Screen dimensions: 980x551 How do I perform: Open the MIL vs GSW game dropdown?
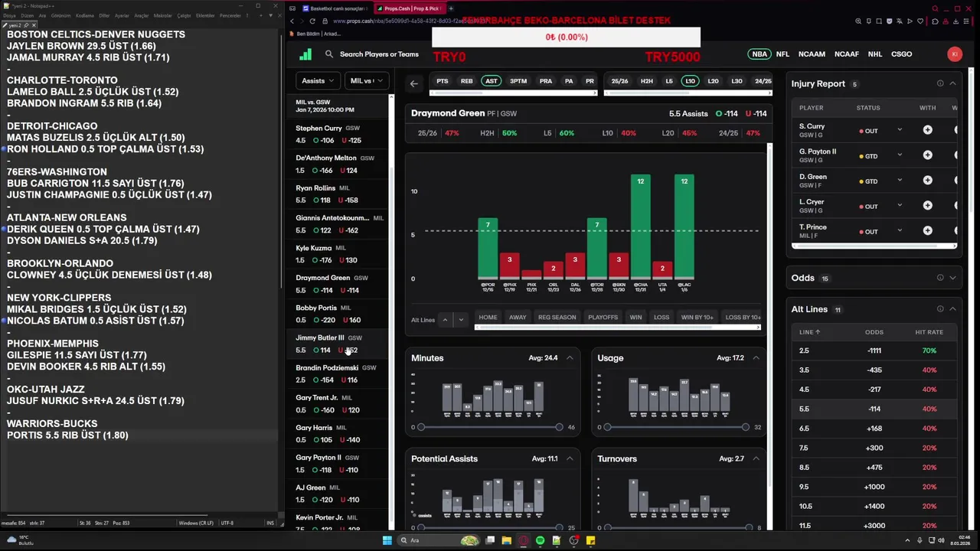(x=366, y=81)
